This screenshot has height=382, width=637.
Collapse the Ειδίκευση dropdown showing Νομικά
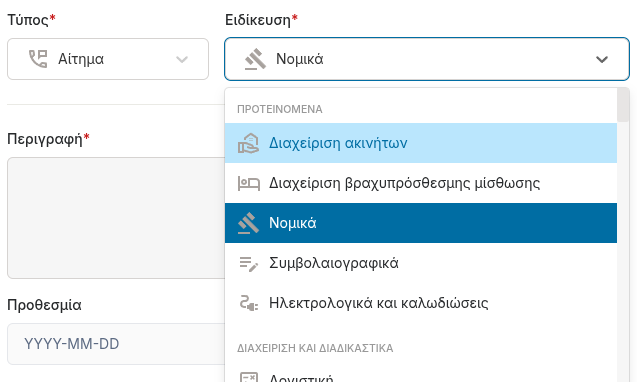[x=427, y=59]
